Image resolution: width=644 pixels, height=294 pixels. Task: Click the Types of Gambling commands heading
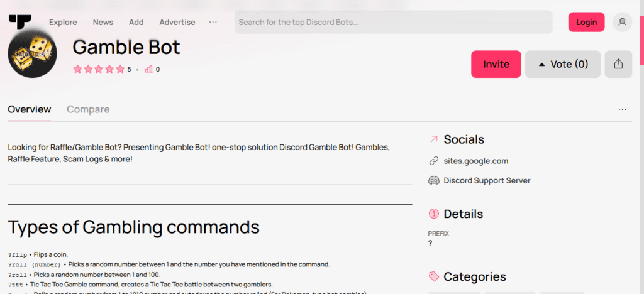click(x=134, y=227)
